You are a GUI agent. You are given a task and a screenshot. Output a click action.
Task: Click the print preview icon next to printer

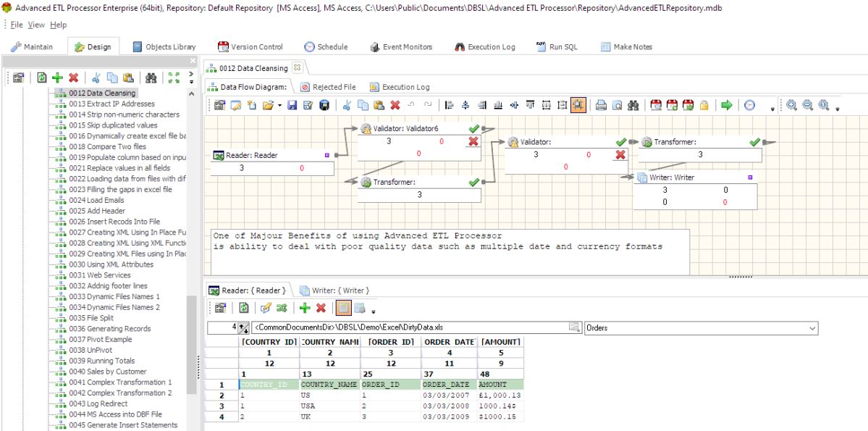pos(618,105)
